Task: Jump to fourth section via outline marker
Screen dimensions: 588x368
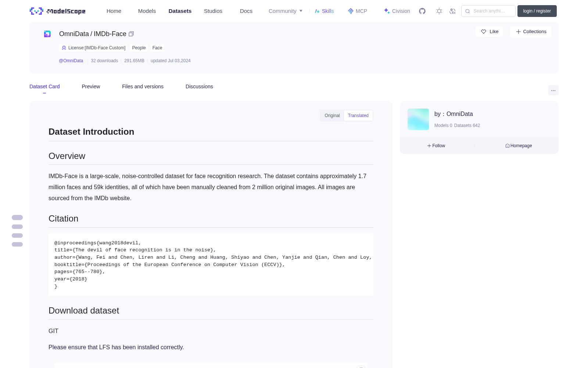Action: [x=17, y=244]
